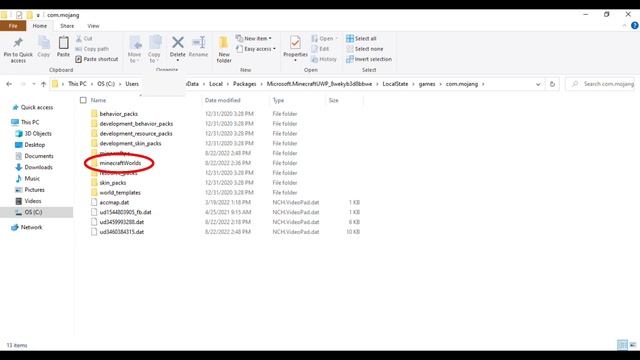Viewport: 640px width, 360px height.
Task: Click LocalState in address path
Action: [395, 84]
